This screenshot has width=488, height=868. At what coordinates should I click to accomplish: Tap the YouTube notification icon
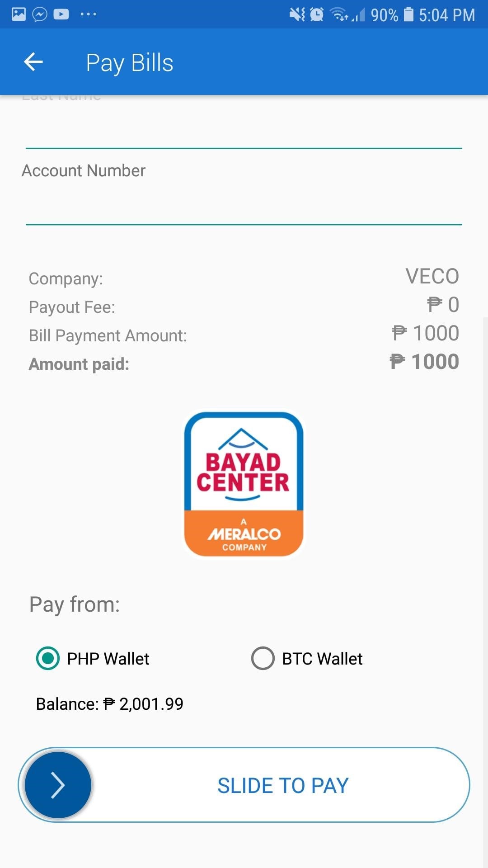[x=61, y=14]
